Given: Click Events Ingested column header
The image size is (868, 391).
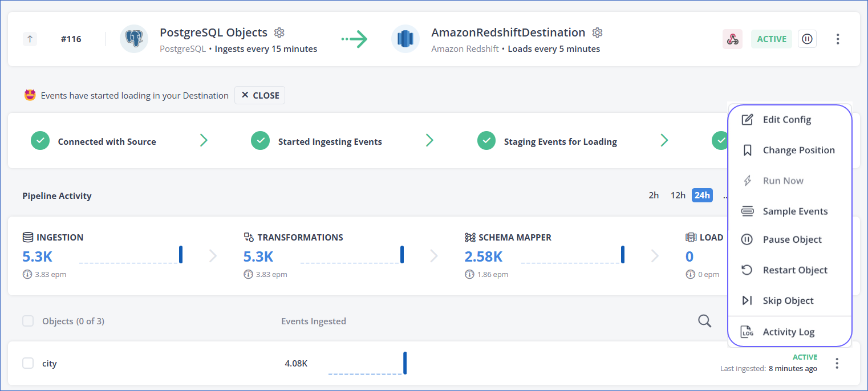Looking at the screenshot, I should pos(314,321).
